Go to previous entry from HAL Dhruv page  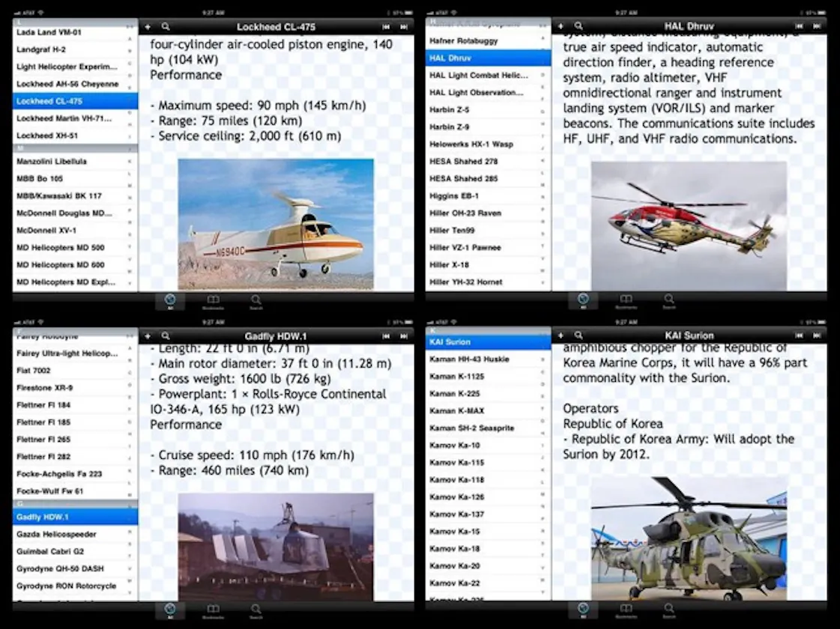[x=799, y=25]
